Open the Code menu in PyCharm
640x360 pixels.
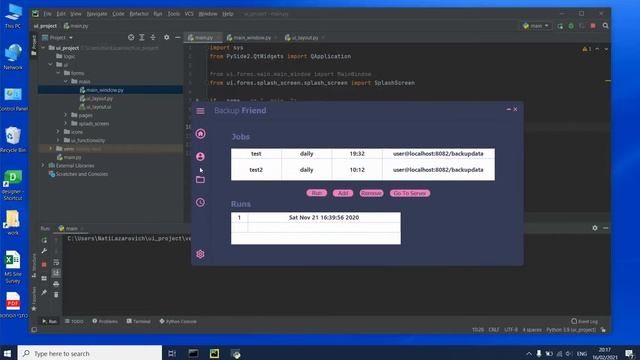tap(118, 14)
